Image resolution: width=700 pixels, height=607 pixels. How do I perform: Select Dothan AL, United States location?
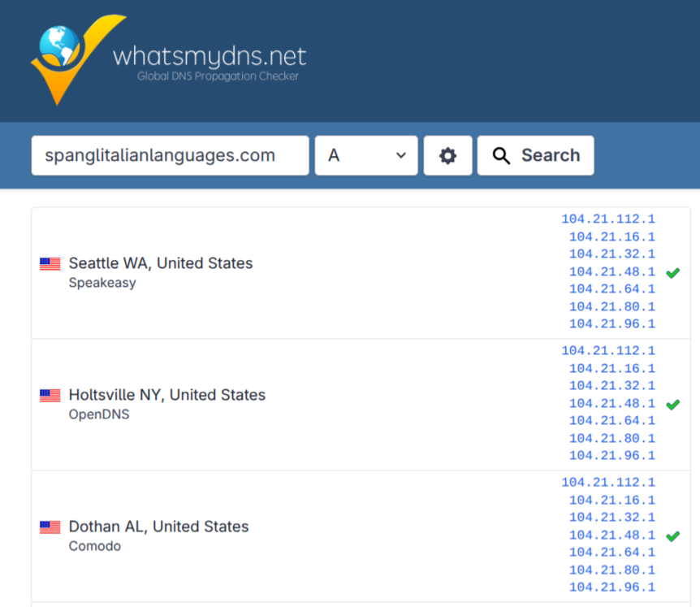[x=158, y=527]
